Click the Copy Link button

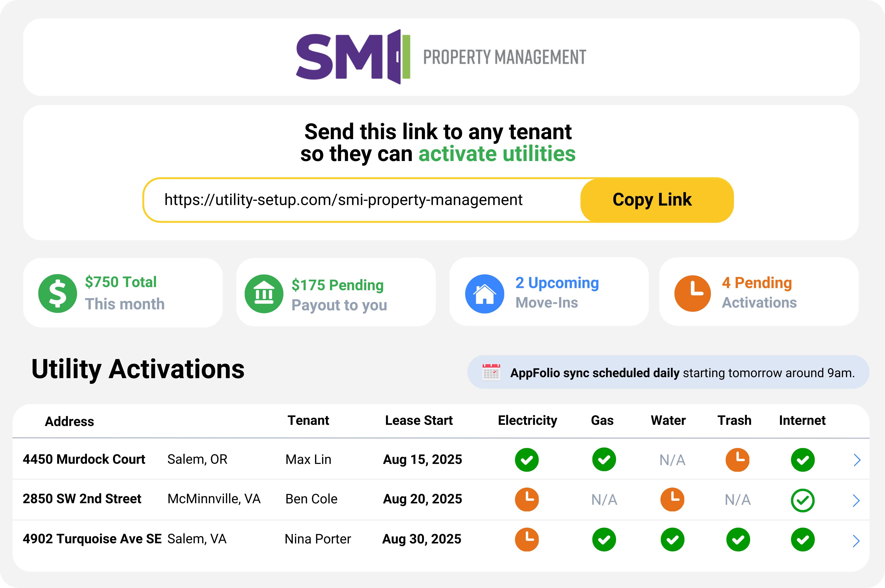point(657,200)
